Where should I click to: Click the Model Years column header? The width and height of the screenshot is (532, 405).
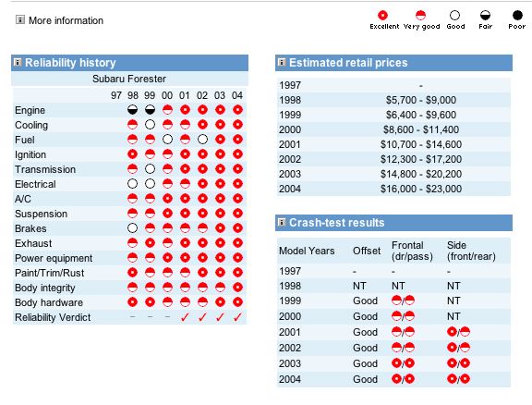coord(307,251)
